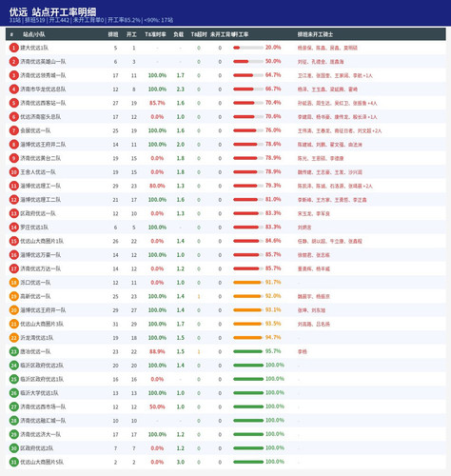The image size is (451, 476).
Task: Click team name 罗庄优选1队 in row 14
Action: pos(34,228)
